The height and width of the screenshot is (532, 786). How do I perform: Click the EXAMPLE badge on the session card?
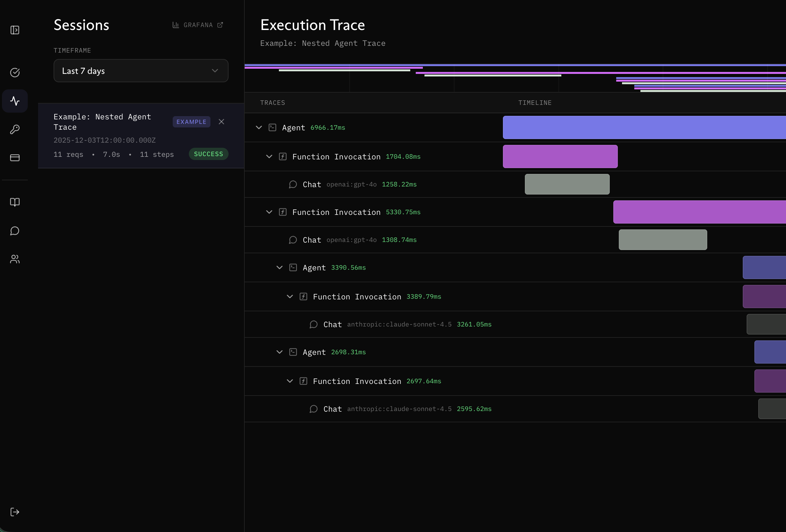191,122
